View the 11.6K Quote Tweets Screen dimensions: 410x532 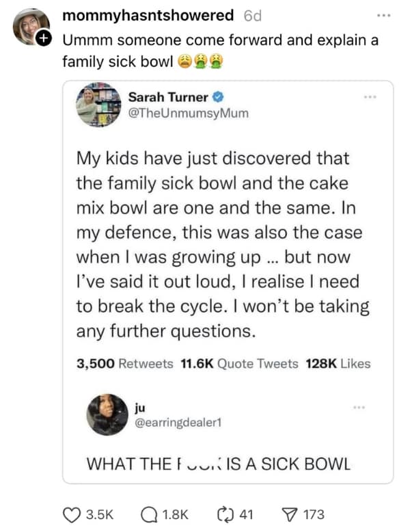pyautogui.click(x=239, y=364)
